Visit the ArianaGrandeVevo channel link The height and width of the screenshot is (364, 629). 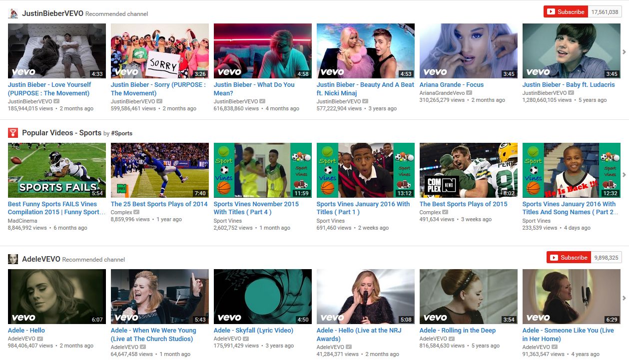[x=442, y=93]
